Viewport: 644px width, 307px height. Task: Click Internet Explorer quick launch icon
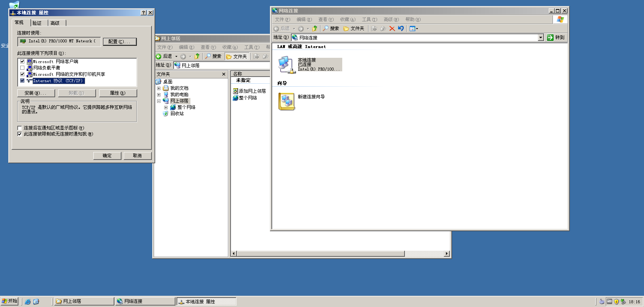pyautogui.click(x=28, y=301)
